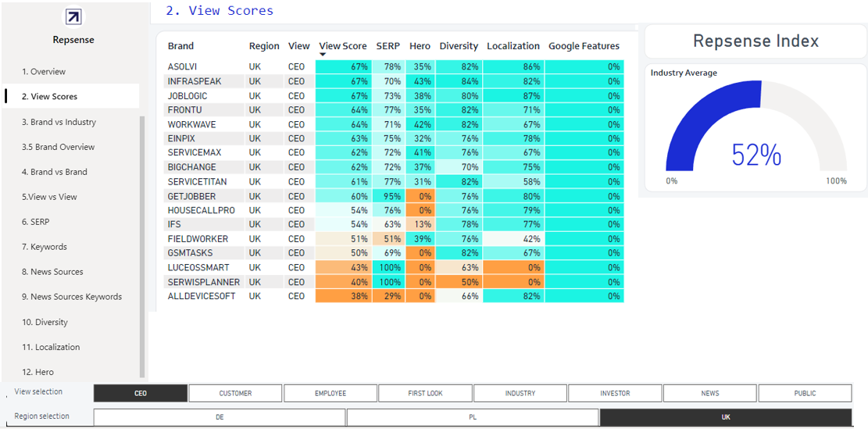Click the Region column header
This screenshot has width=868, height=432.
264,46
